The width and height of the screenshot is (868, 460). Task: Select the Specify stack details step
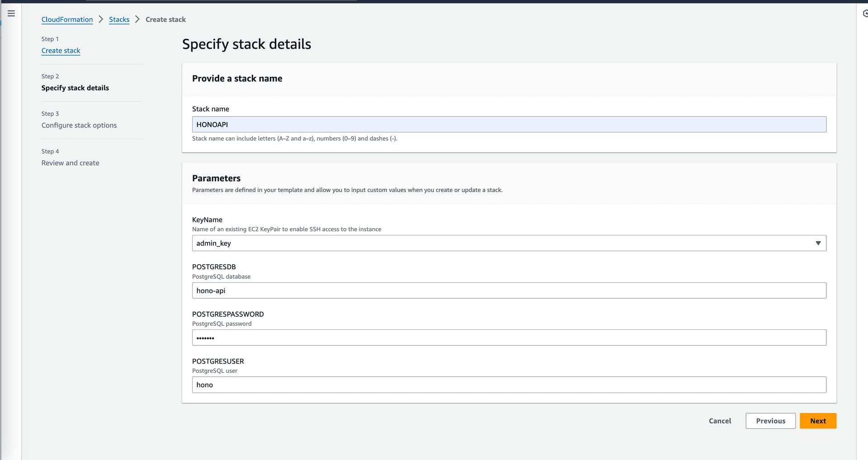[x=75, y=88]
